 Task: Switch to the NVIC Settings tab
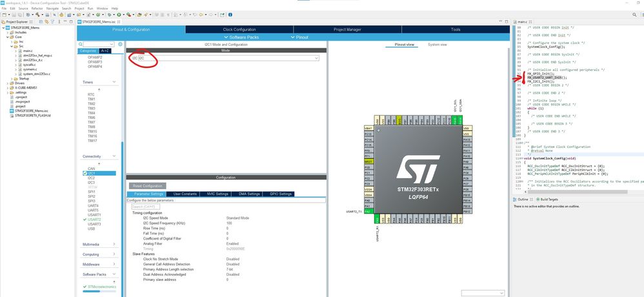pyautogui.click(x=216, y=194)
